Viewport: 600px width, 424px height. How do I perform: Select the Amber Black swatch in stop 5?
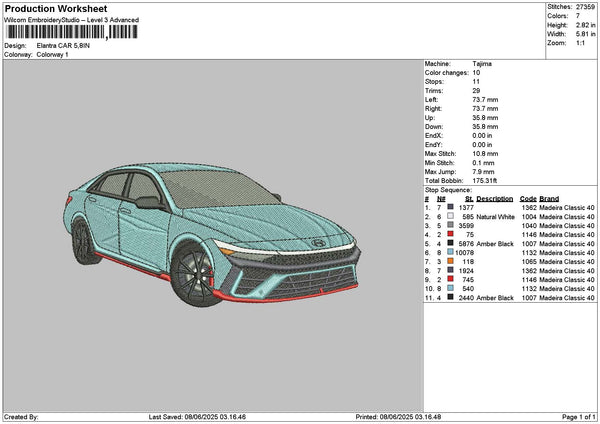[451, 243]
